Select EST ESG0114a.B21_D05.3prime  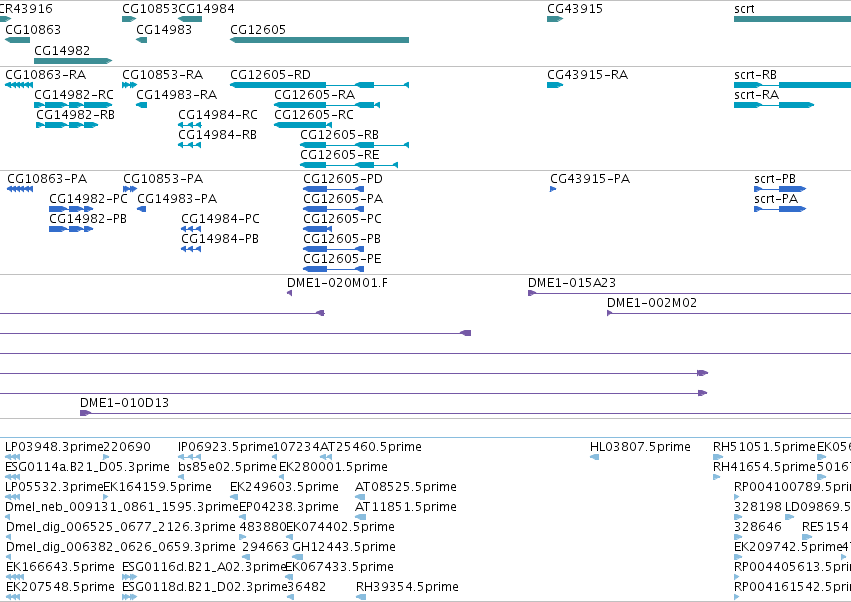[x=12, y=477]
